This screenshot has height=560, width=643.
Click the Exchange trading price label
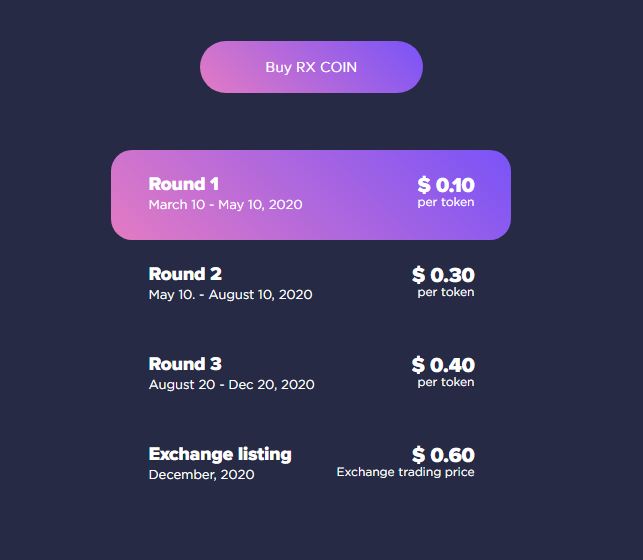[x=405, y=472]
